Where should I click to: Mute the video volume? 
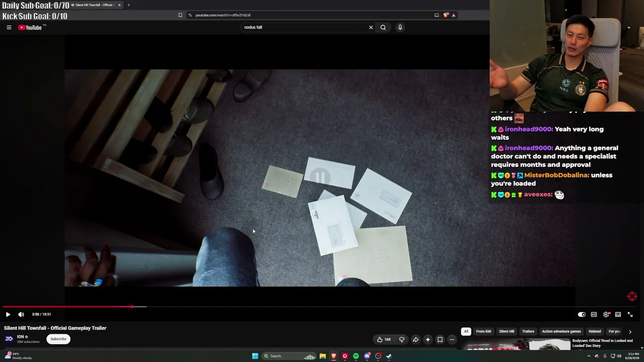(21, 314)
